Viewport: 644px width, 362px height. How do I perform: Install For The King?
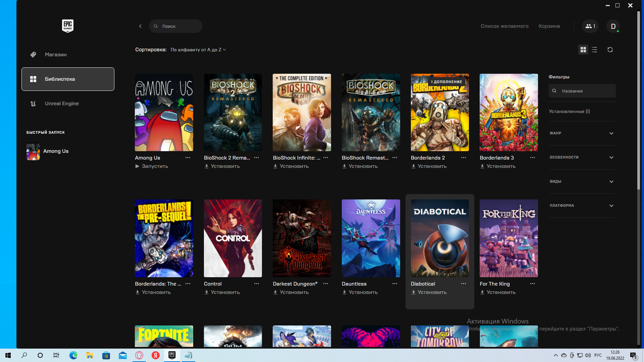pyautogui.click(x=498, y=292)
